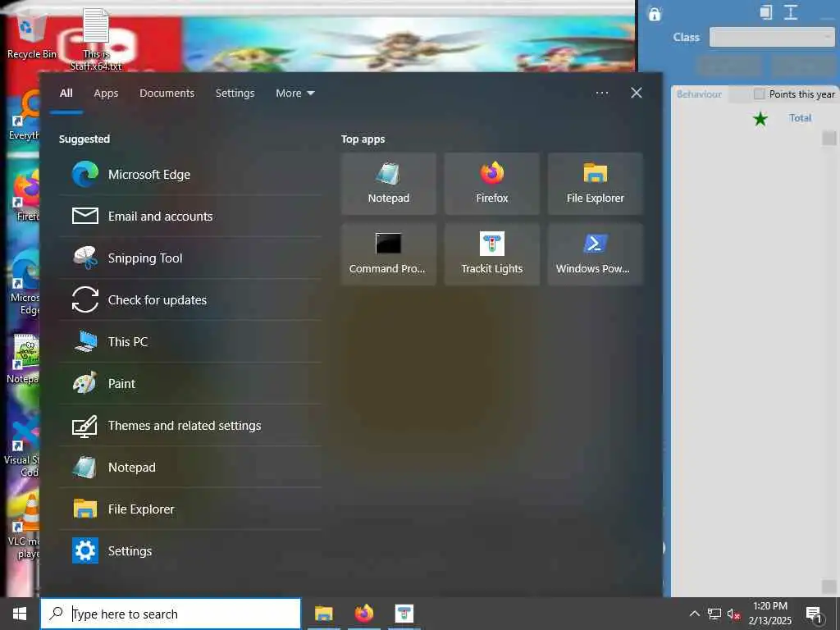The width and height of the screenshot is (840, 630).
Task: Open Notepad in the Suggested list
Action: 190,467
